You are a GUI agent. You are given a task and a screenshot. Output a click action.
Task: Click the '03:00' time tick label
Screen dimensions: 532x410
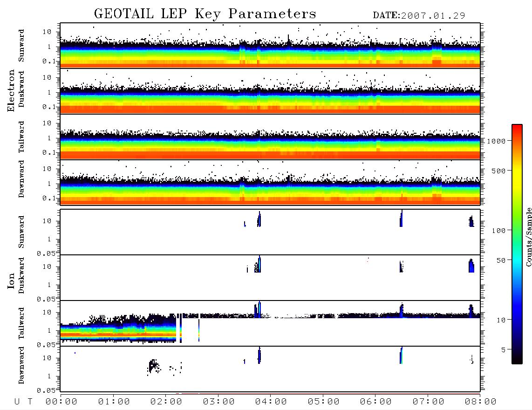tap(219, 402)
